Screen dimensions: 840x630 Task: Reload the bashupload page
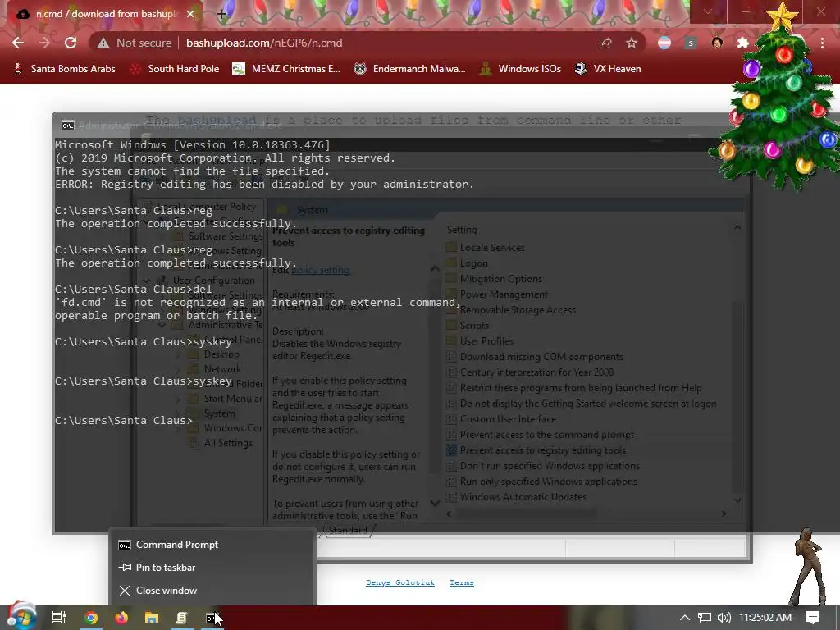tap(71, 43)
